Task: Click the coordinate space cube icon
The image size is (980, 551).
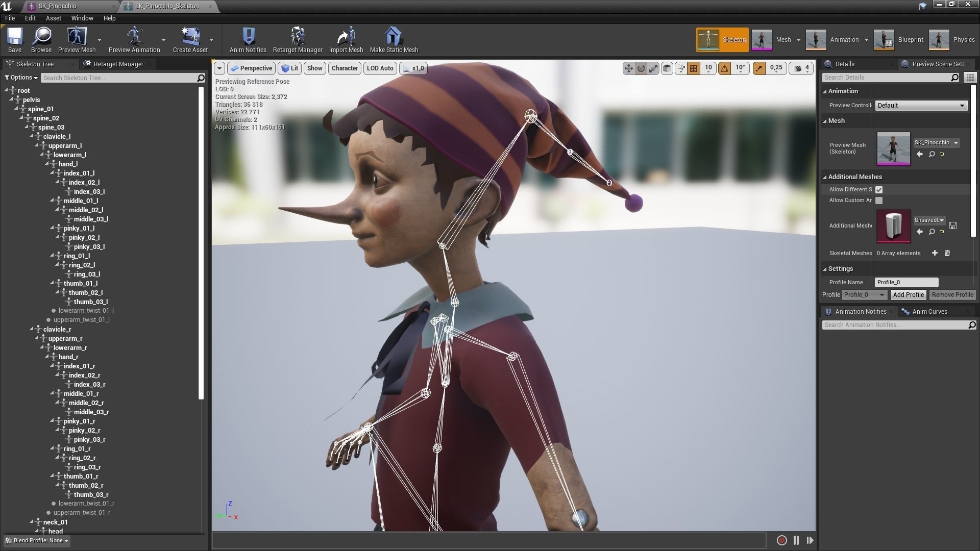Action: (667, 68)
